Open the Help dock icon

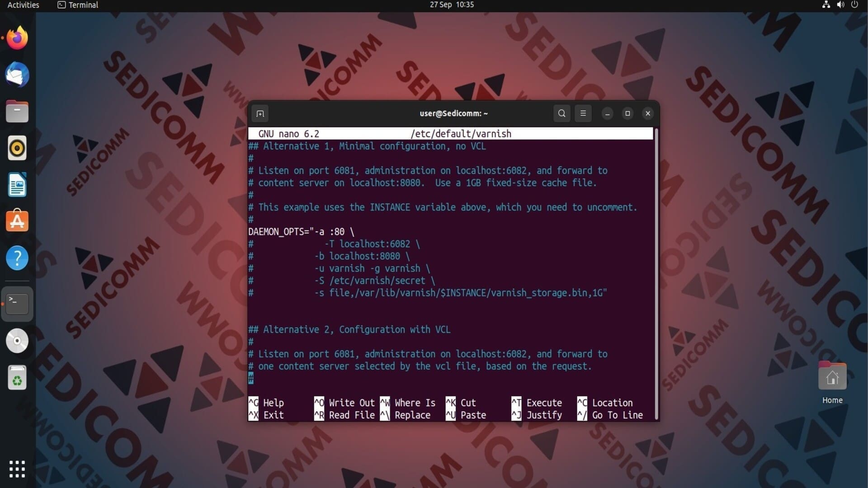pos(17,258)
